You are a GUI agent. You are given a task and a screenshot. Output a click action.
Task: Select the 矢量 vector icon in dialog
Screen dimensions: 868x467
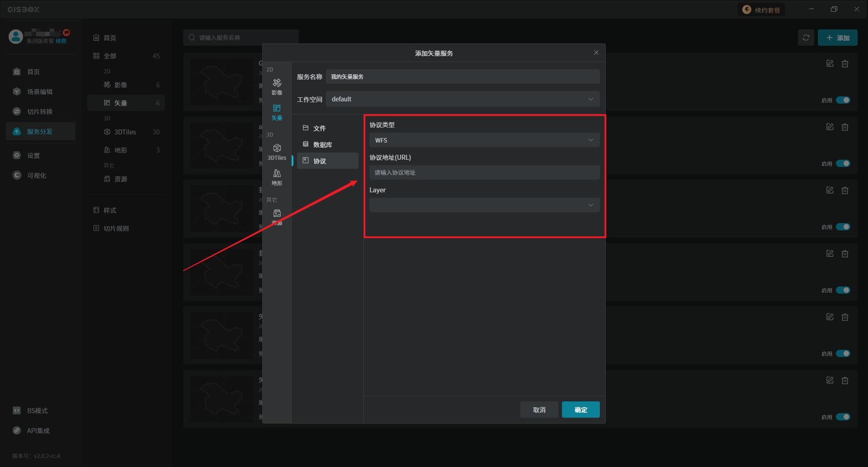(x=277, y=111)
